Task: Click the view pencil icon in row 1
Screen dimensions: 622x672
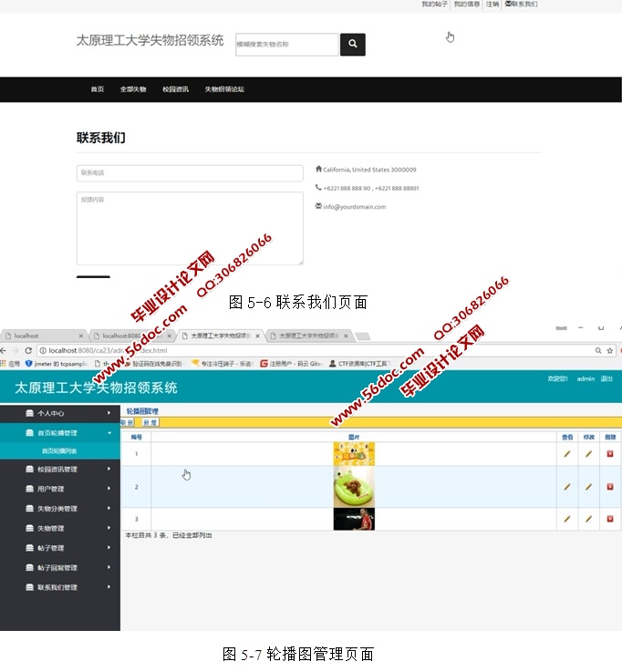Action: (x=567, y=454)
